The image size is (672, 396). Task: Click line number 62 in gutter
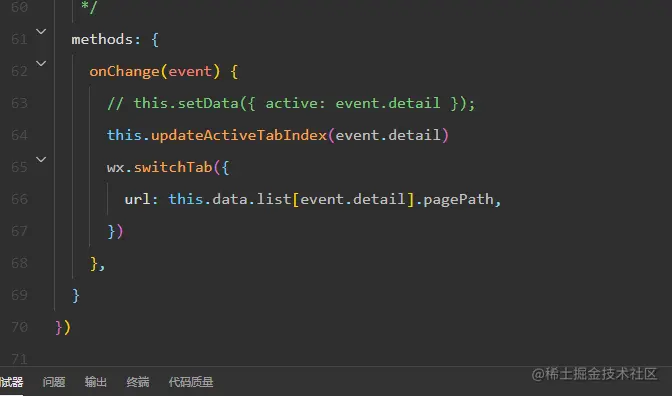(x=19, y=71)
